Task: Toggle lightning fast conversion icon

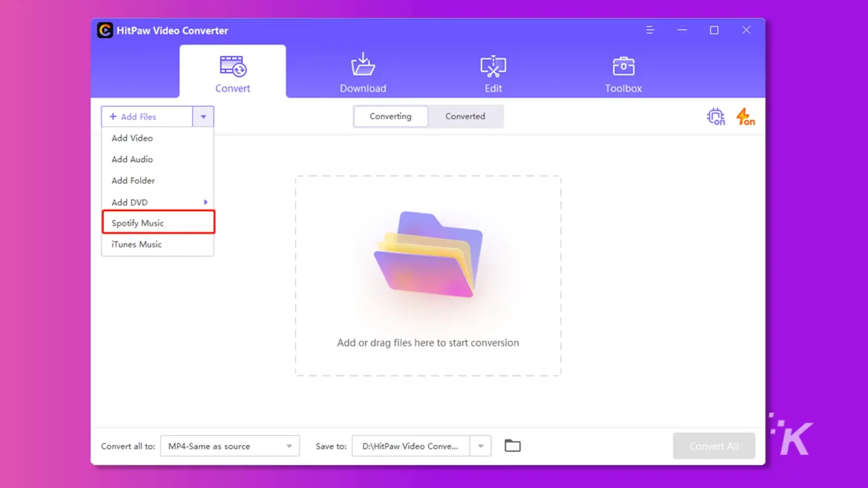Action: tap(745, 117)
